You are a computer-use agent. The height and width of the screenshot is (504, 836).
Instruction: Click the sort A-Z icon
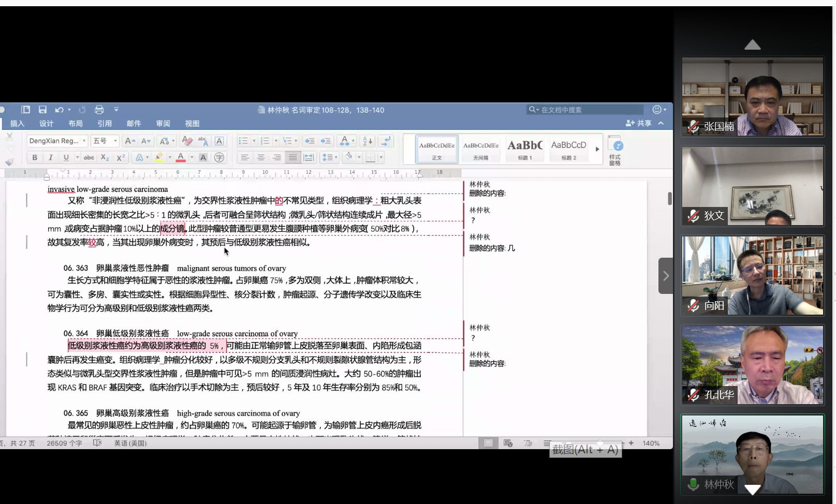(368, 141)
